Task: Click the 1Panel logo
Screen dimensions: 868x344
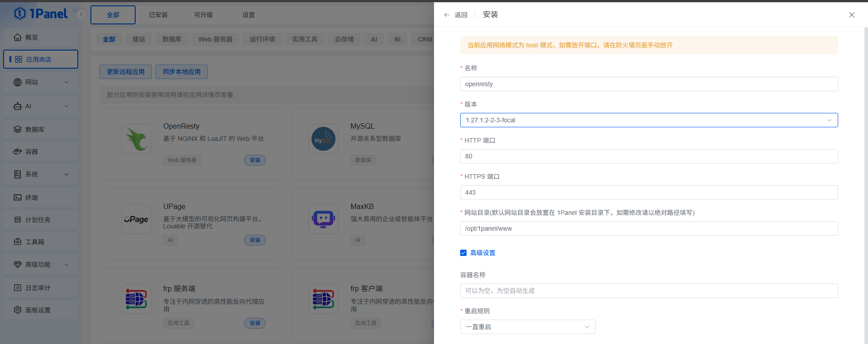Action: pyautogui.click(x=41, y=14)
